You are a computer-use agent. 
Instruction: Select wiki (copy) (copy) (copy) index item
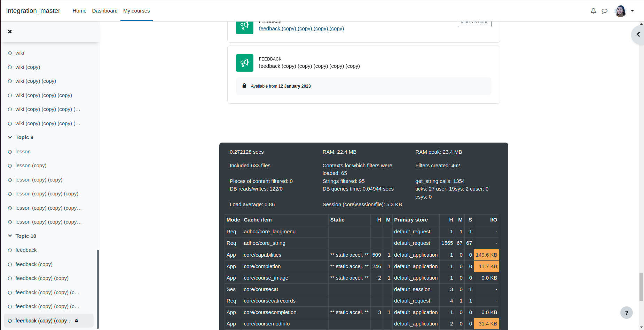(44, 95)
